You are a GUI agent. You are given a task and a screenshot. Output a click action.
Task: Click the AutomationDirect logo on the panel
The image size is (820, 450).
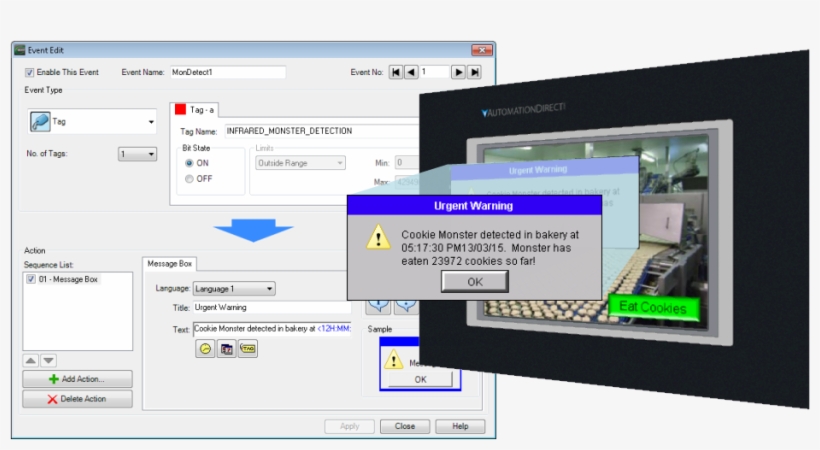click(x=523, y=110)
